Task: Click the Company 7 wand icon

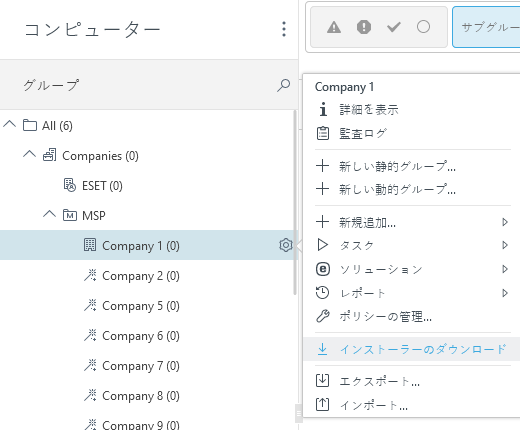Action: (90, 365)
